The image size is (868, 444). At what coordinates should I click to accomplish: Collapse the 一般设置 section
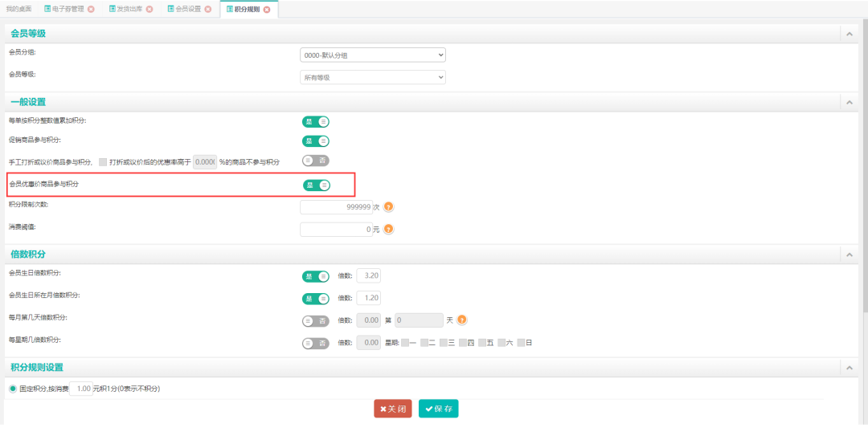pyautogui.click(x=849, y=103)
